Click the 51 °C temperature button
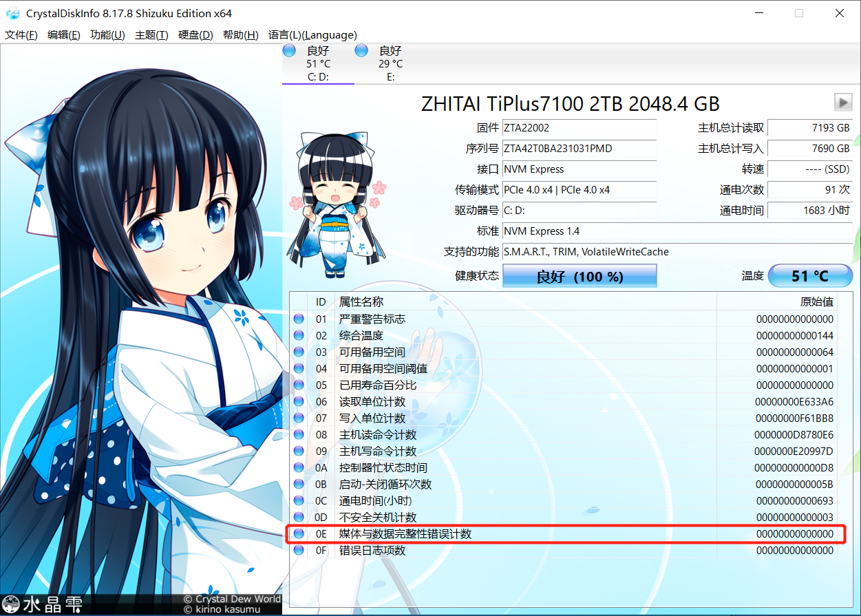The height and width of the screenshot is (616, 861). 810,276
